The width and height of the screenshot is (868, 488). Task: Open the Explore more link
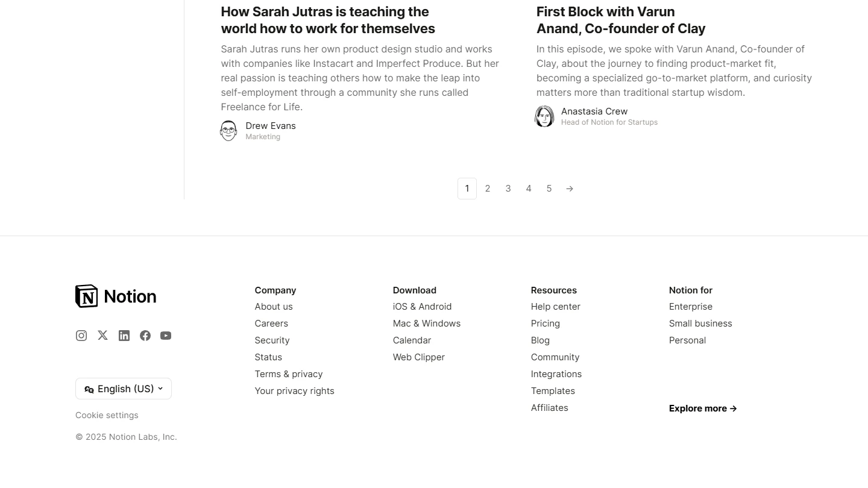tap(703, 408)
